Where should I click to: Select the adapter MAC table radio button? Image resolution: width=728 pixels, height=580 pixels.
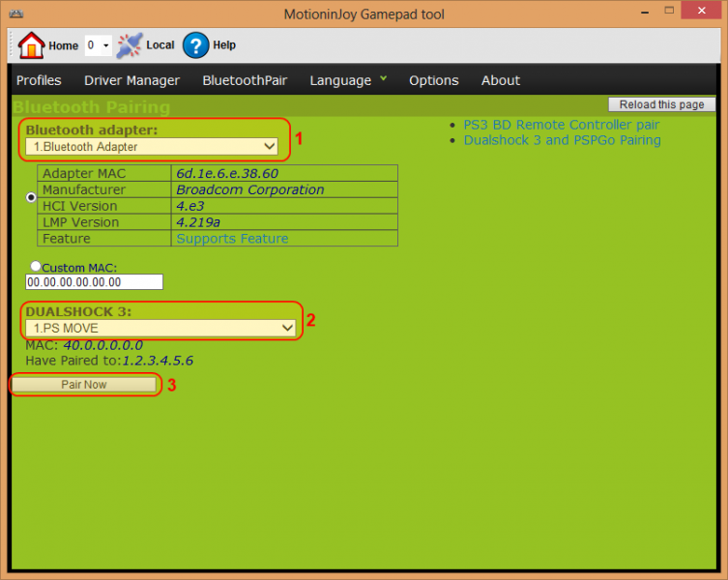click(x=31, y=197)
